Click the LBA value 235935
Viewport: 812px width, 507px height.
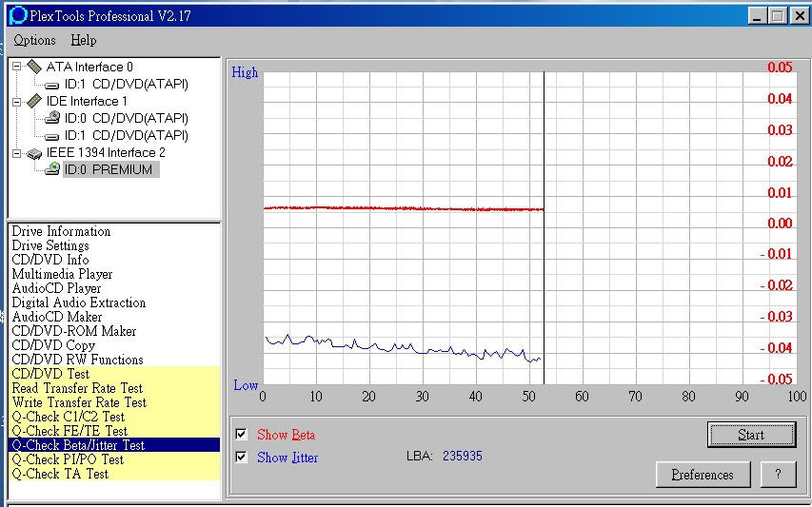coord(462,457)
